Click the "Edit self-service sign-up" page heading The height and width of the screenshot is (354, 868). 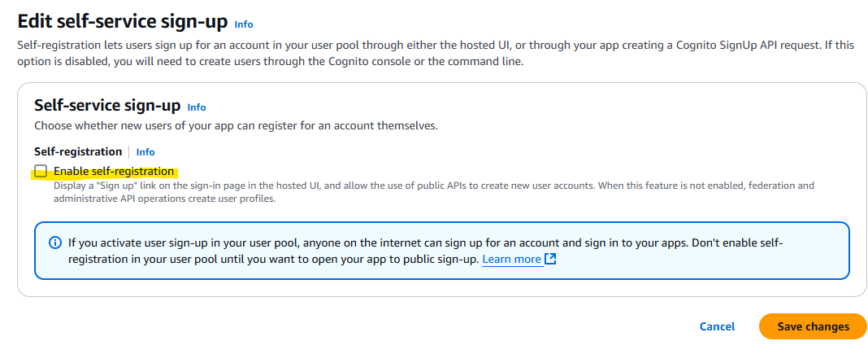[x=122, y=22]
